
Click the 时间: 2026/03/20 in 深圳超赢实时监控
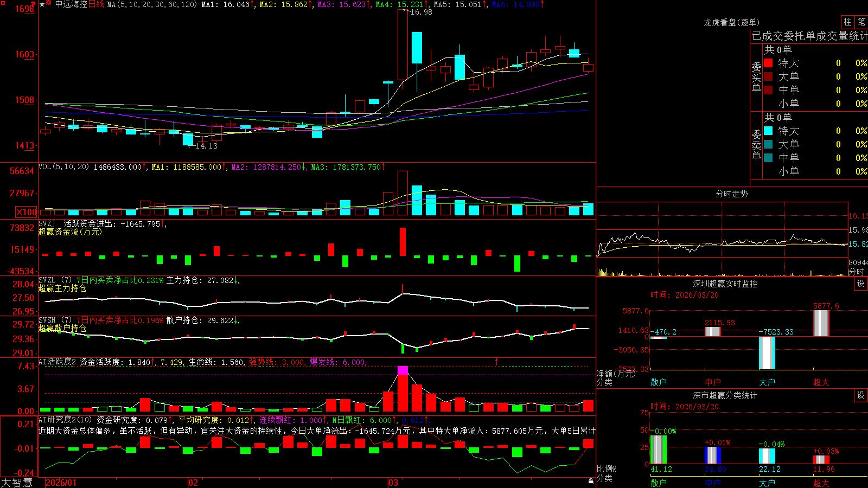tap(685, 295)
